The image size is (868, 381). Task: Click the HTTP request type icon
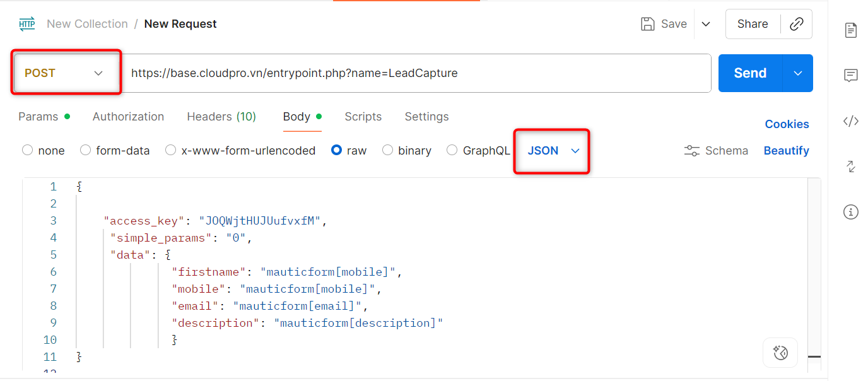coord(27,24)
